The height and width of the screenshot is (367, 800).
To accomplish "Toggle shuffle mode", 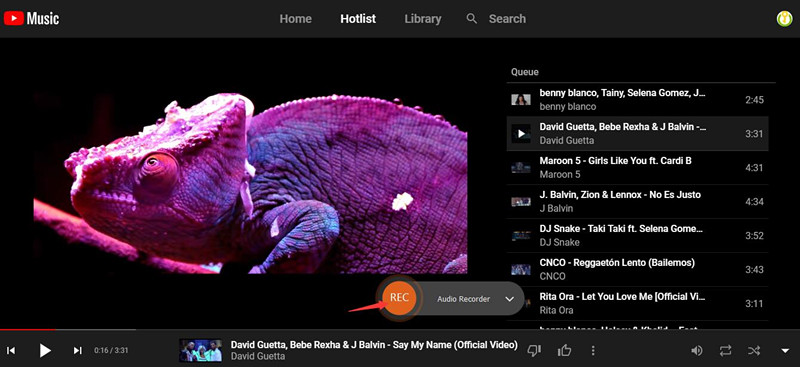I will pos(754,350).
